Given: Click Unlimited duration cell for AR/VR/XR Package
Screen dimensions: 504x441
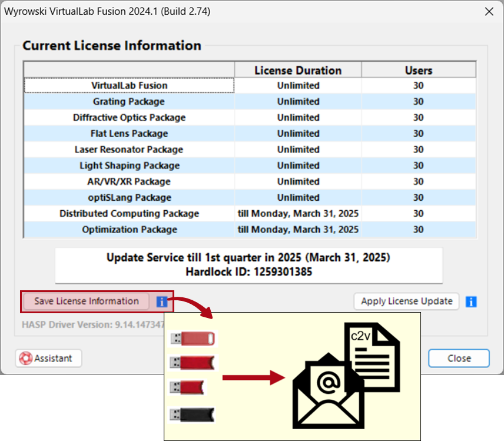Looking at the screenshot, I should point(298,181).
